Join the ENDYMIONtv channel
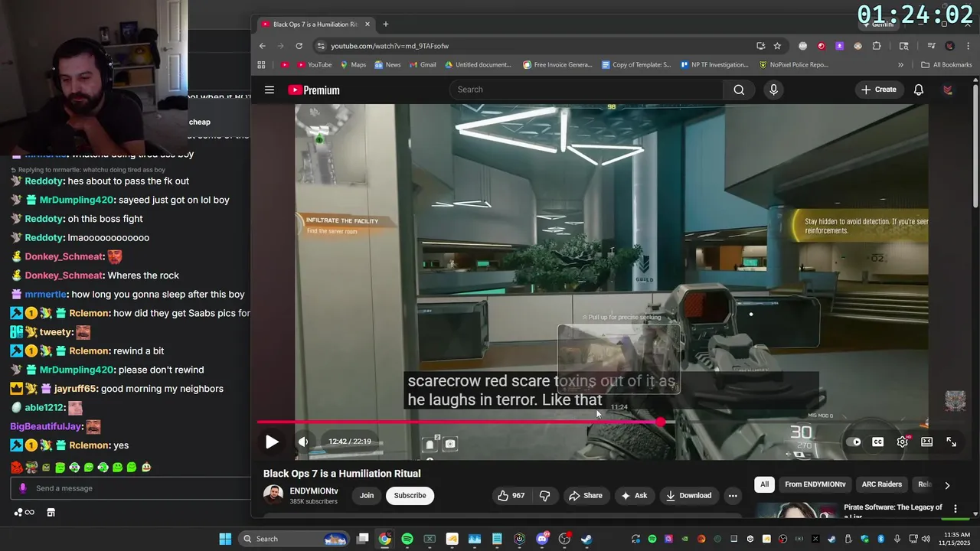This screenshot has height=551, width=980. pos(367,495)
